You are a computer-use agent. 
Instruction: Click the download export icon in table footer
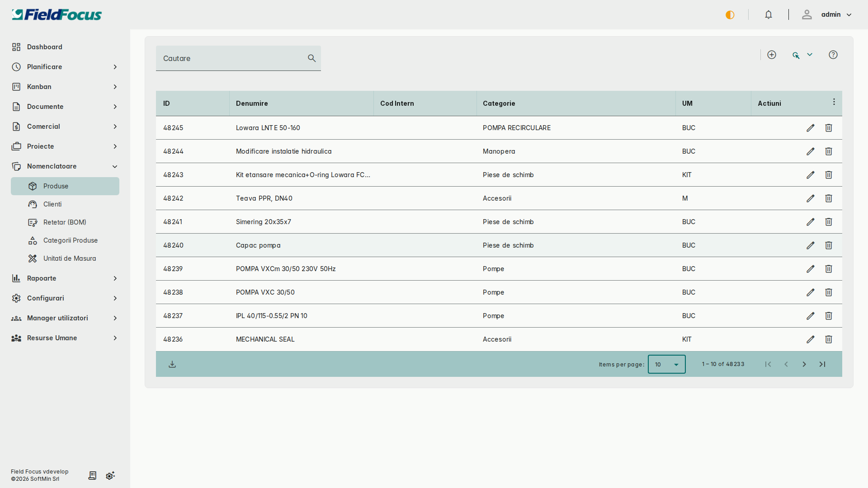(172, 364)
